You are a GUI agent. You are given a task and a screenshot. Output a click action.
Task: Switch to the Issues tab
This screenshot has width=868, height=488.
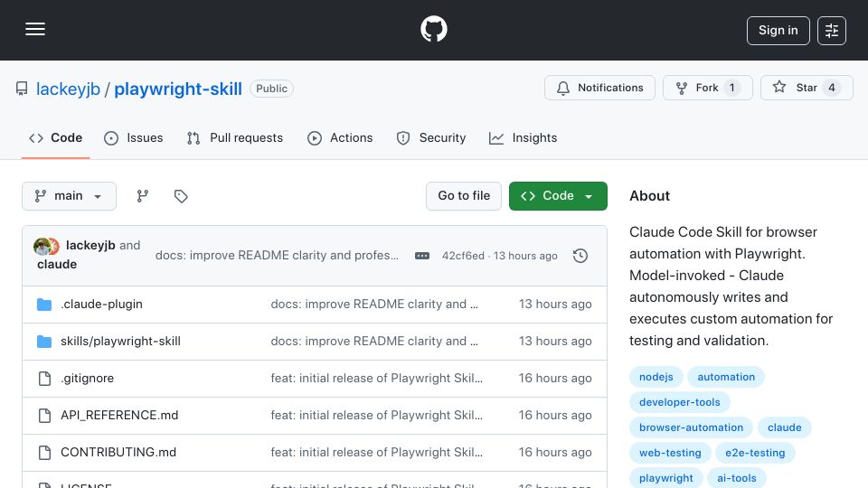(x=134, y=137)
